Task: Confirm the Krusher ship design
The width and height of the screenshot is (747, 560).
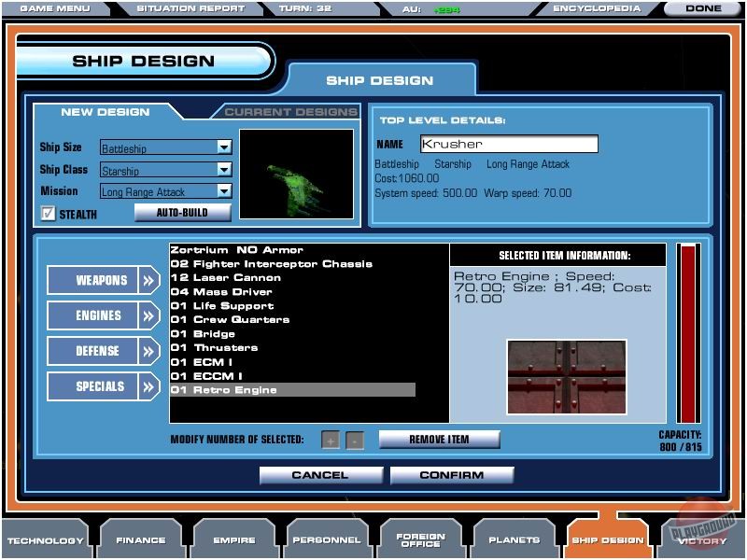Action: (453, 474)
